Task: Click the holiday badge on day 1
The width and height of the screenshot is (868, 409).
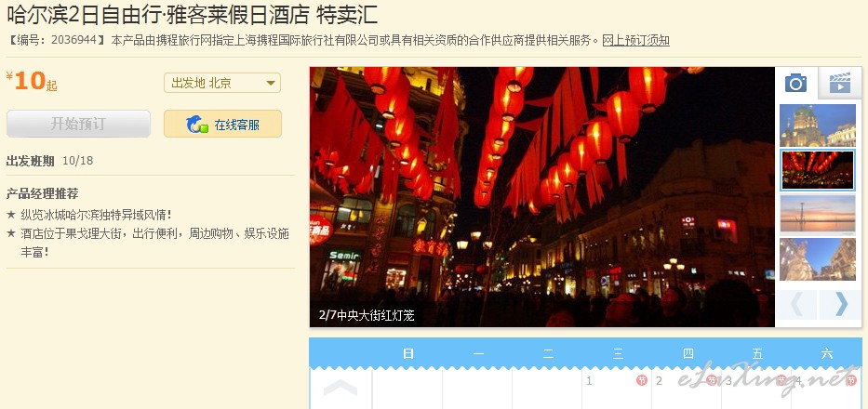Action: click(x=642, y=380)
